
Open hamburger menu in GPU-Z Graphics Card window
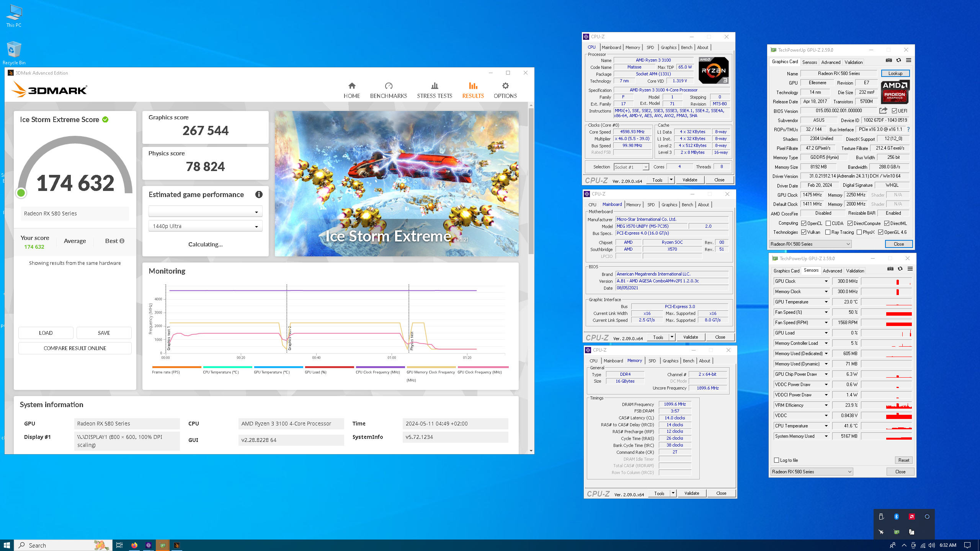pos(908,60)
